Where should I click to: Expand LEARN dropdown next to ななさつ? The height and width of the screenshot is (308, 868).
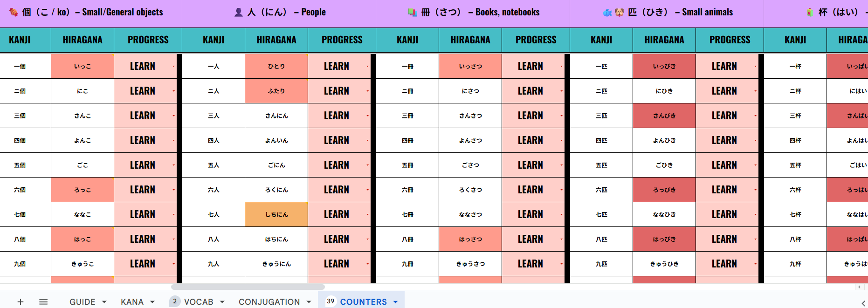tap(561, 215)
